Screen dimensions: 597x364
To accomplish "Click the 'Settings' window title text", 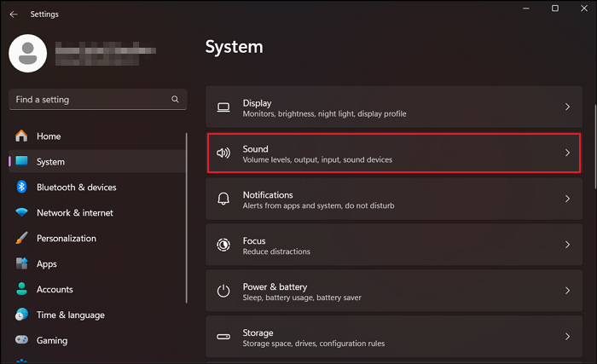I will (44, 14).
